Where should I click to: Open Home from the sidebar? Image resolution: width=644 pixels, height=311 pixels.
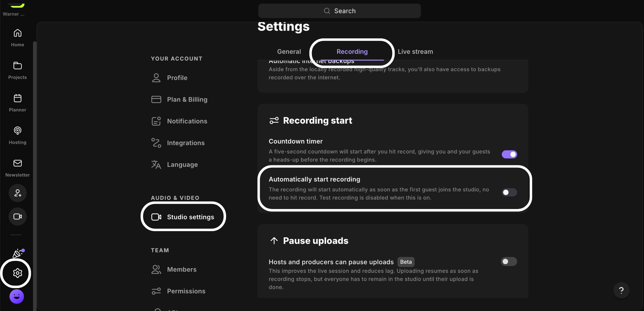[x=18, y=38]
